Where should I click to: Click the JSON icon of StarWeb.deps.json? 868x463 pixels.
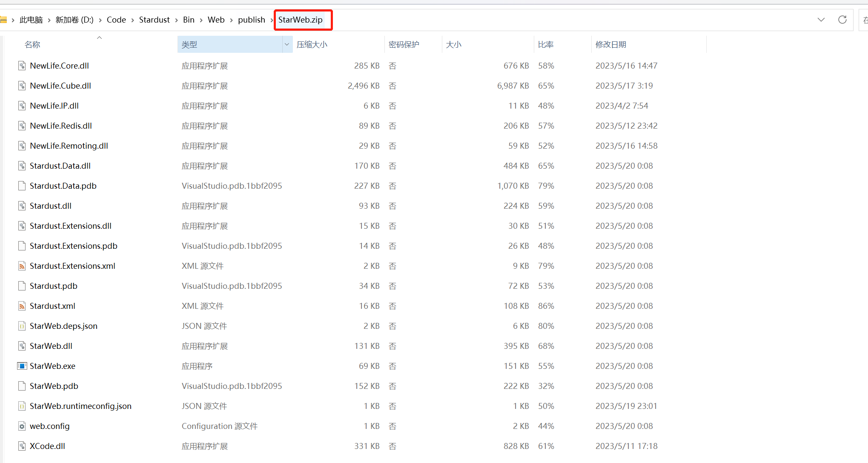22,326
